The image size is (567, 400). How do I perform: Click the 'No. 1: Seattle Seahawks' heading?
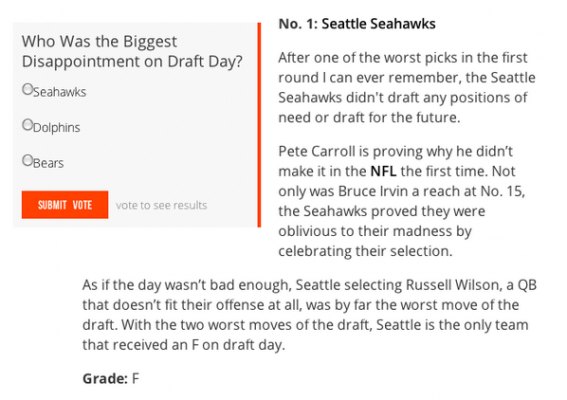(x=357, y=24)
